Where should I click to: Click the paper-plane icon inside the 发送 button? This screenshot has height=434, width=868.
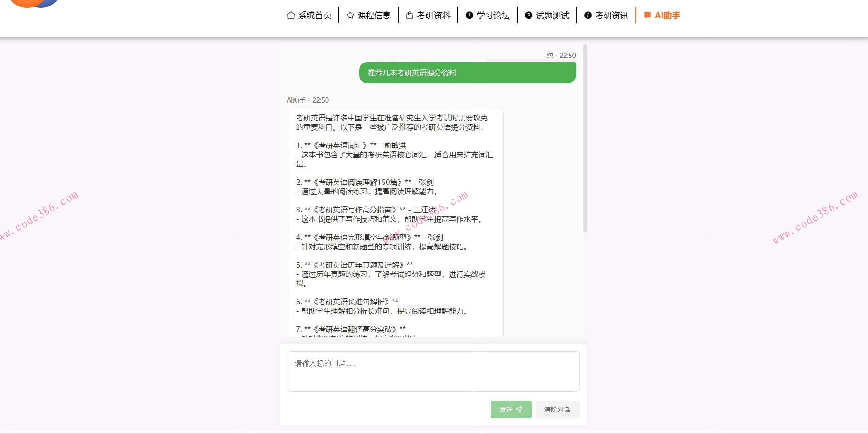point(519,409)
